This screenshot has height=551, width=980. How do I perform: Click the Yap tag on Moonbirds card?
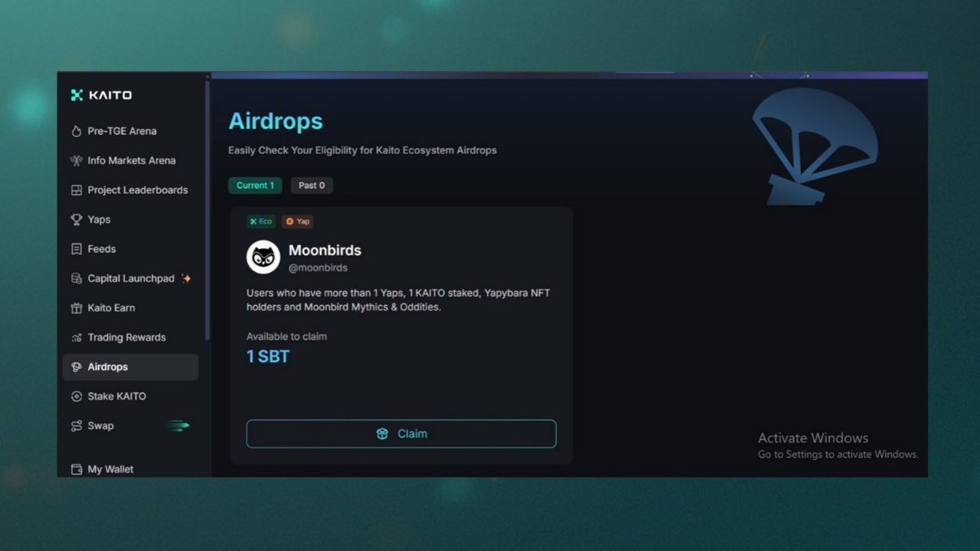[x=297, y=221]
